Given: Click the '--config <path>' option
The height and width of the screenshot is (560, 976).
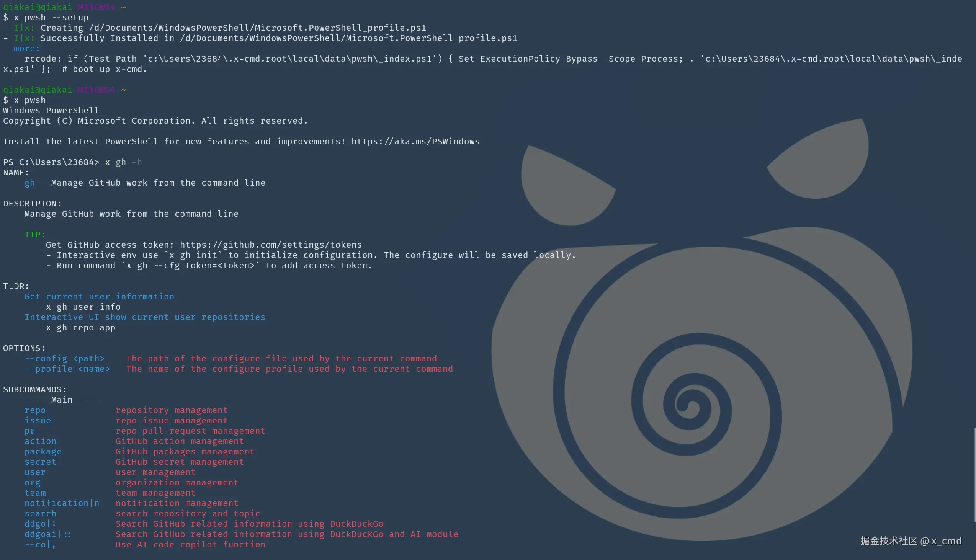Looking at the screenshot, I should [x=65, y=359].
